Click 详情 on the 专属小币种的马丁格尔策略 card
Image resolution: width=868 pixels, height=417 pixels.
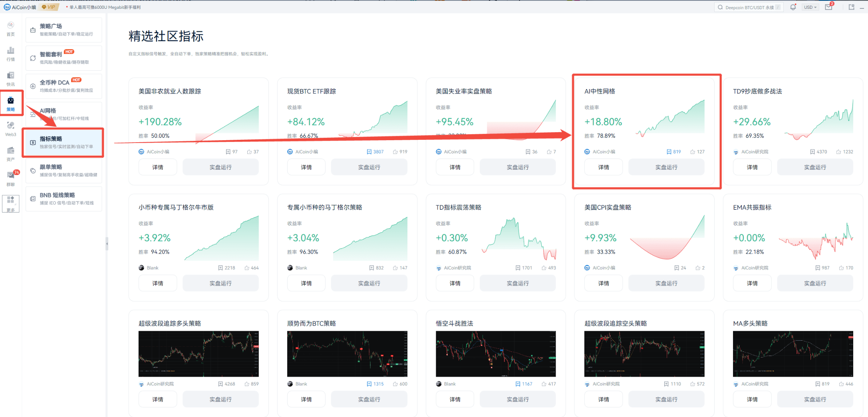point(306,283)
